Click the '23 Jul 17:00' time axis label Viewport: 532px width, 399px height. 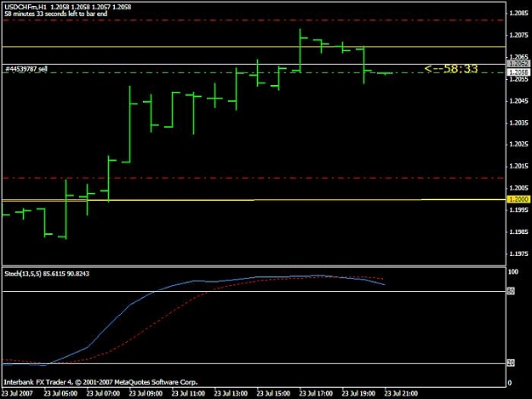[316, 394]
